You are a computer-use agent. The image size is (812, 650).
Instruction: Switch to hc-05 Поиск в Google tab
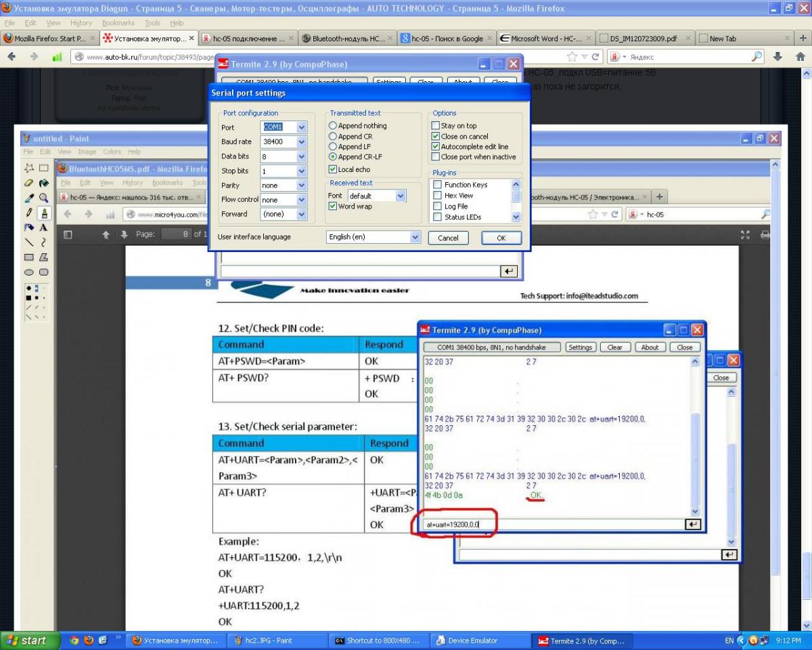[447, 39]
